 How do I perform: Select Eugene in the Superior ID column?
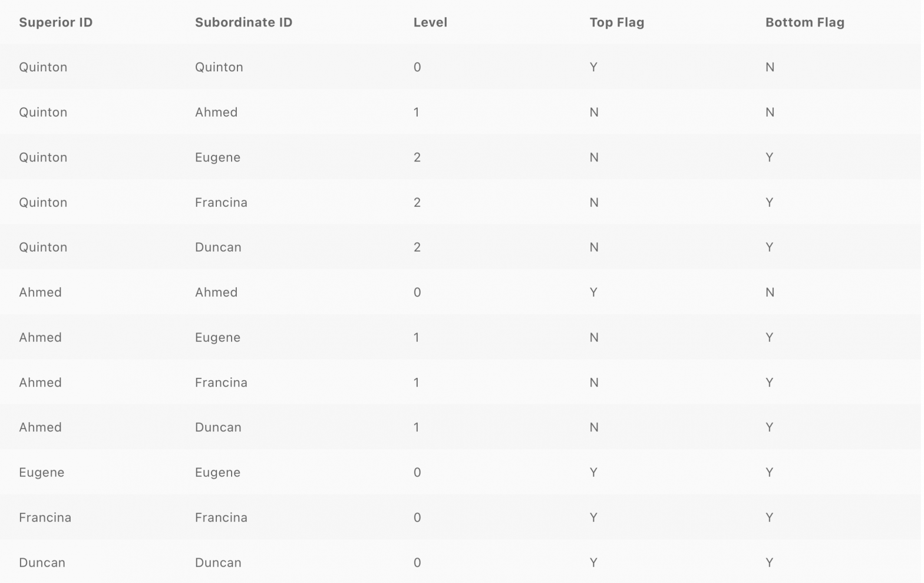pyautogui.click(x=41, y=472)
